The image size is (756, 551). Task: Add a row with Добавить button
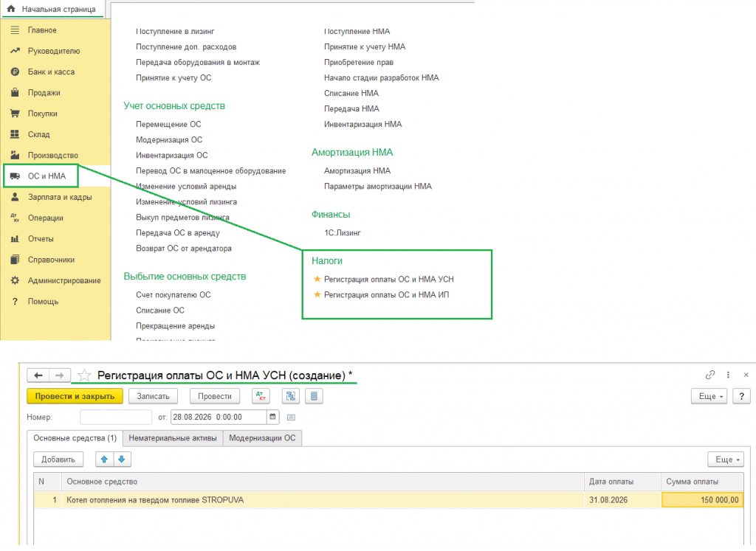58,460
